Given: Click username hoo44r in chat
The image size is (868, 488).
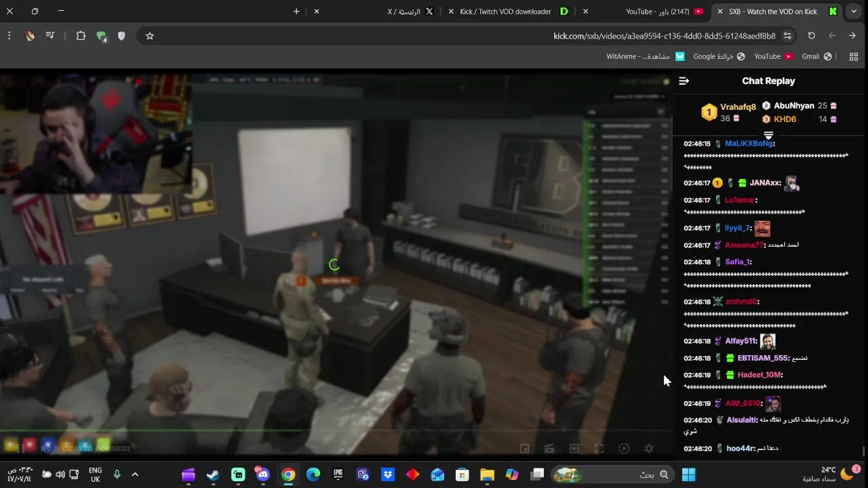Looking at the screenshot, I should pos(740,449).
